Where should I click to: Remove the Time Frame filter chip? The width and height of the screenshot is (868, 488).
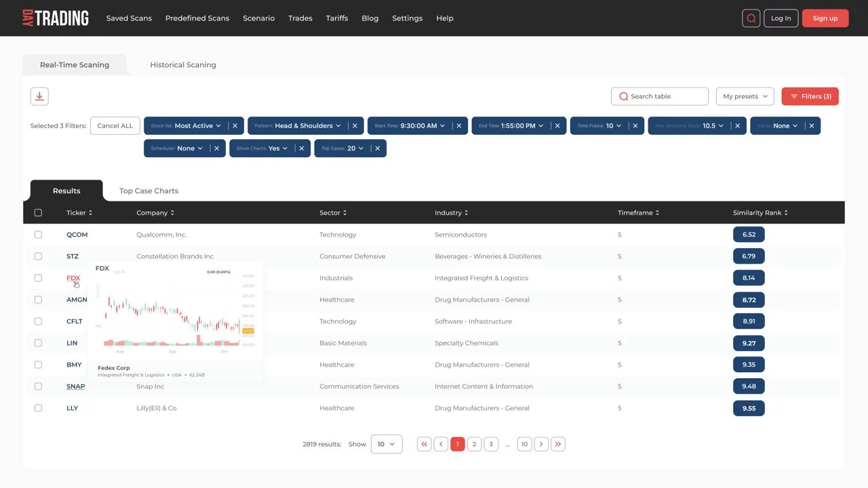tap(635, 126)
